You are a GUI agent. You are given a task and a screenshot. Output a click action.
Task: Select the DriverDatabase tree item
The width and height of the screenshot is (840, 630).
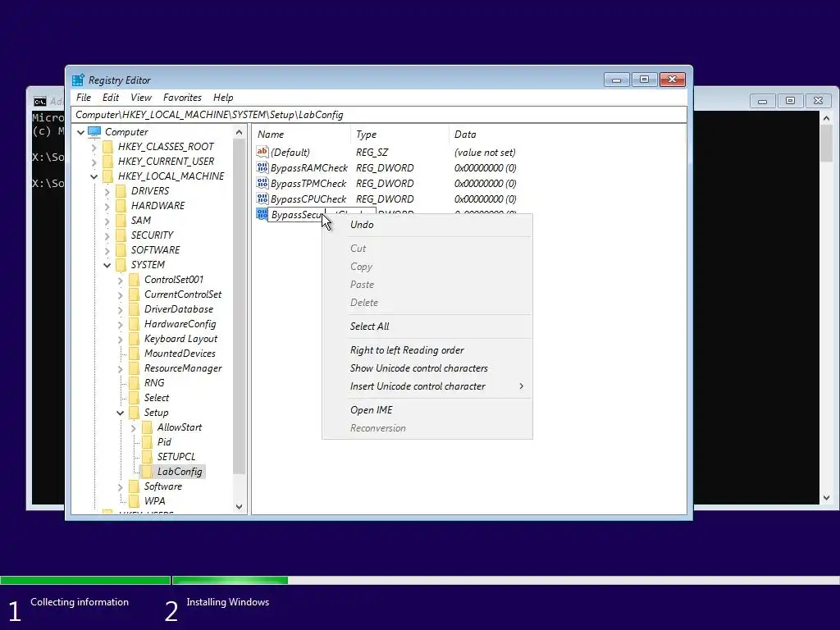tap(178, 309)
